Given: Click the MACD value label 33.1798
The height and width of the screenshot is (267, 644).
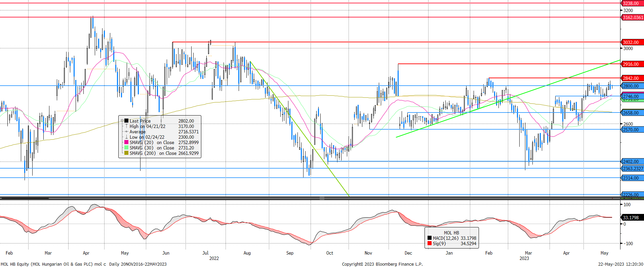Looking at the screenshot, I should coord(632,218).
